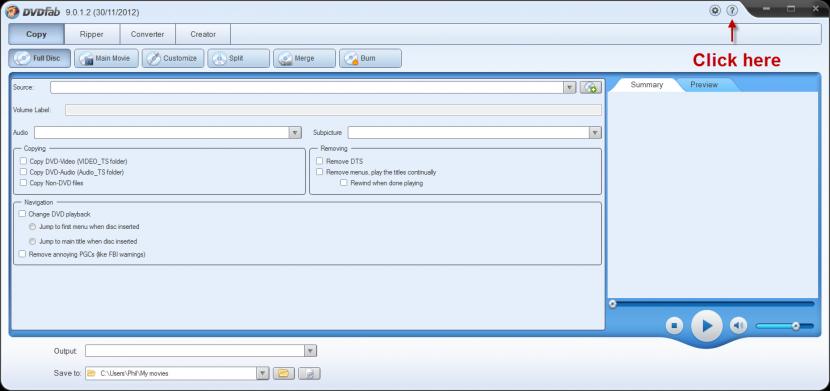
Task: Select the Full Disc copy mode
Action: (x=40, y=58)
